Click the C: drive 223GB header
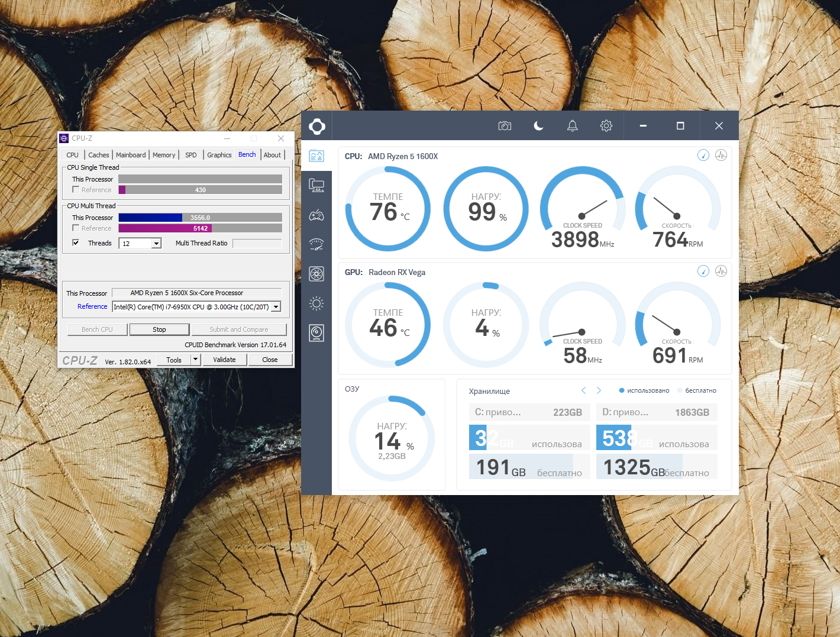This screenshot has width=840, height=637. (529, 412)
